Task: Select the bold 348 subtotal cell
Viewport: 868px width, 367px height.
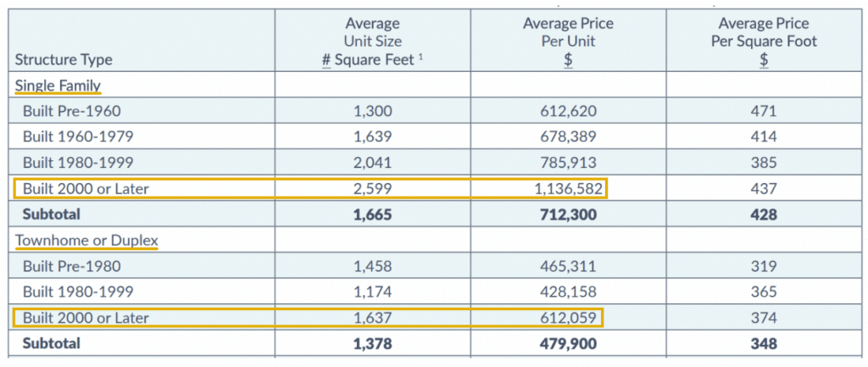Action: (763, 343)
